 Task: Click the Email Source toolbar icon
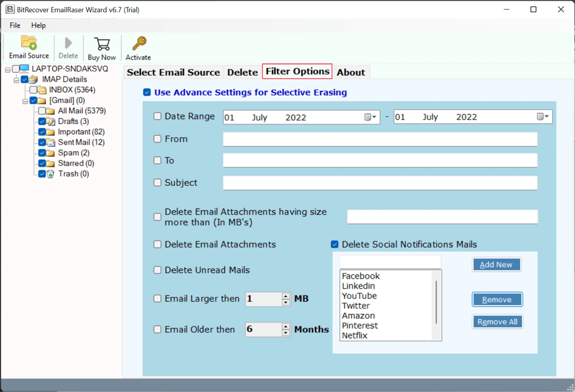(29, 44)
